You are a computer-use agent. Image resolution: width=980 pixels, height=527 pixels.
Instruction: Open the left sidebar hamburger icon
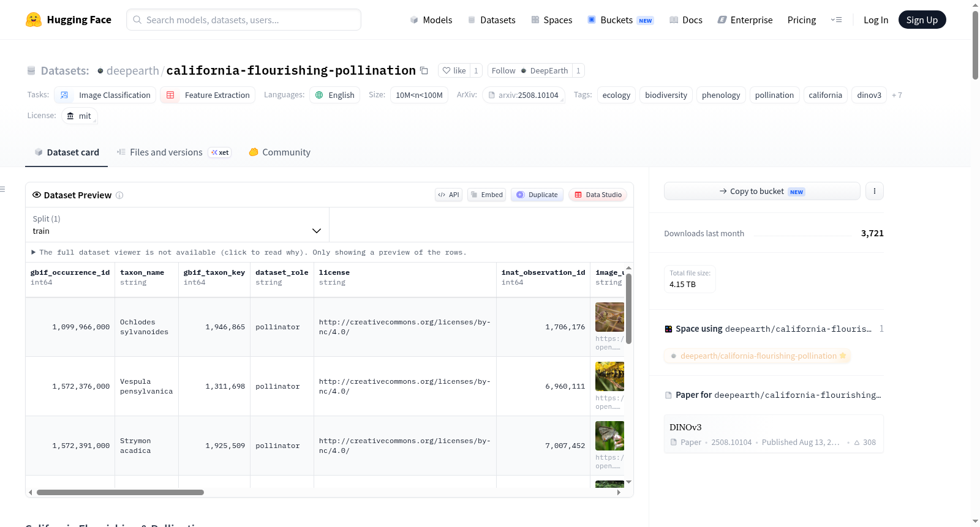(x=2, y=189)
